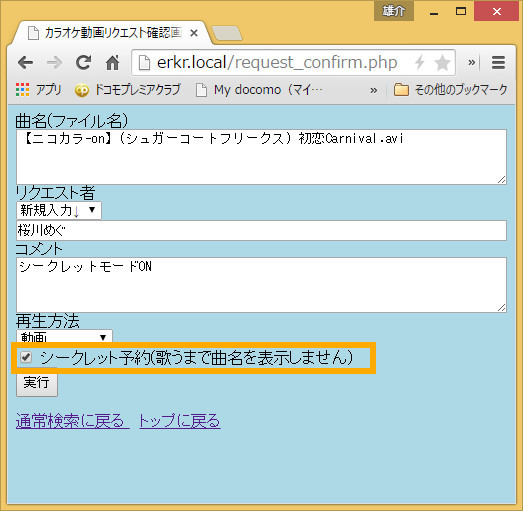Open the My docomo bookmark
The width and height of the screenshot is (523, 511).
tap(259, 90)
